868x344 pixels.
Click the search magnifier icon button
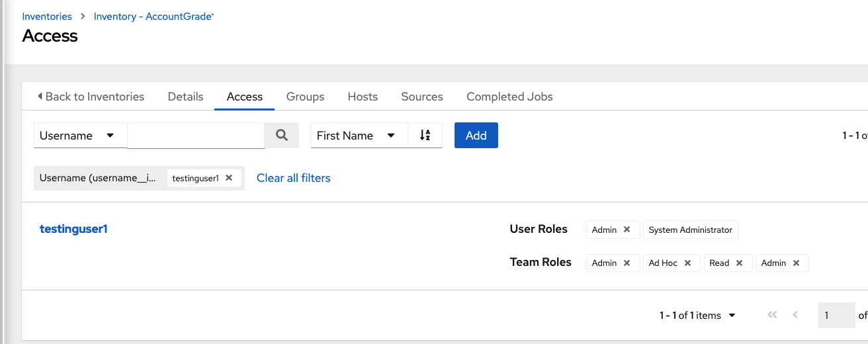[282, 136]
